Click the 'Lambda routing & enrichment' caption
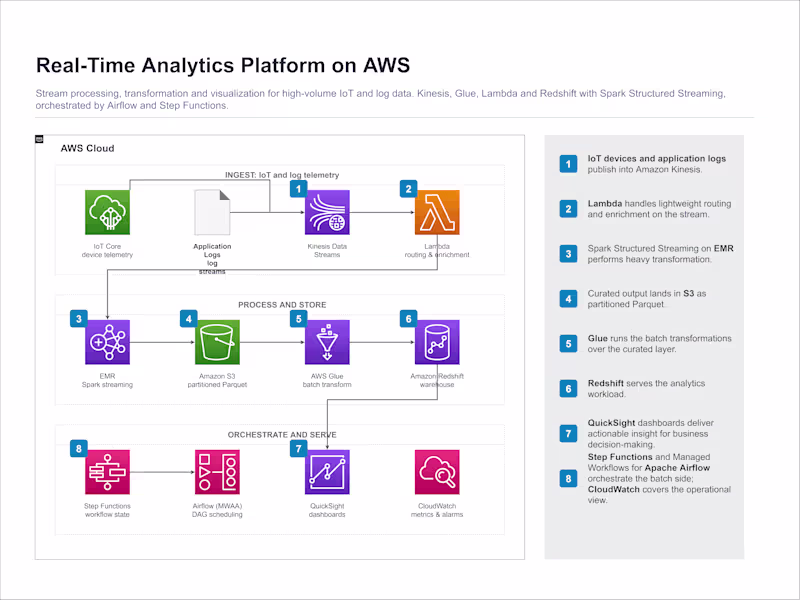The image size is (800, 600). [437, 251]
